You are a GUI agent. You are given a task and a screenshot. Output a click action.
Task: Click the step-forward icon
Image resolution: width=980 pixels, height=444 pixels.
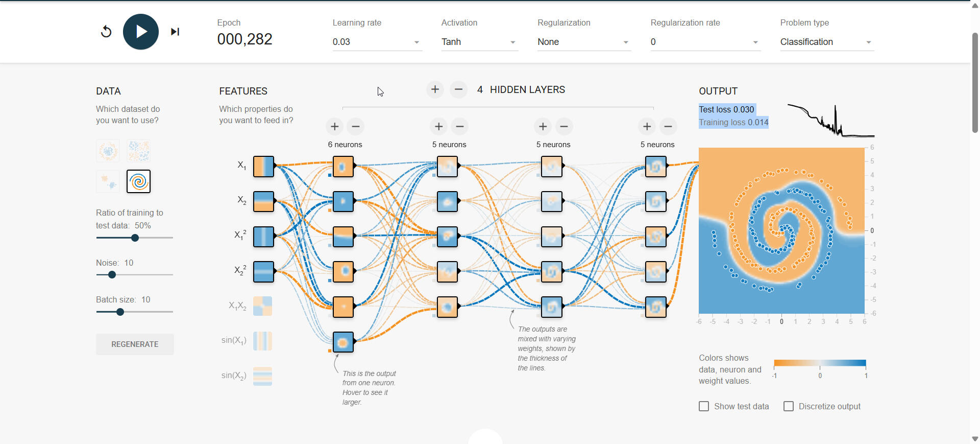point(175,32)
